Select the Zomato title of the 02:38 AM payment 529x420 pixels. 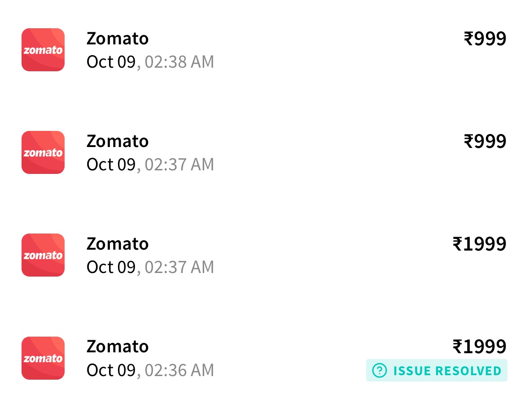(118, 39)
